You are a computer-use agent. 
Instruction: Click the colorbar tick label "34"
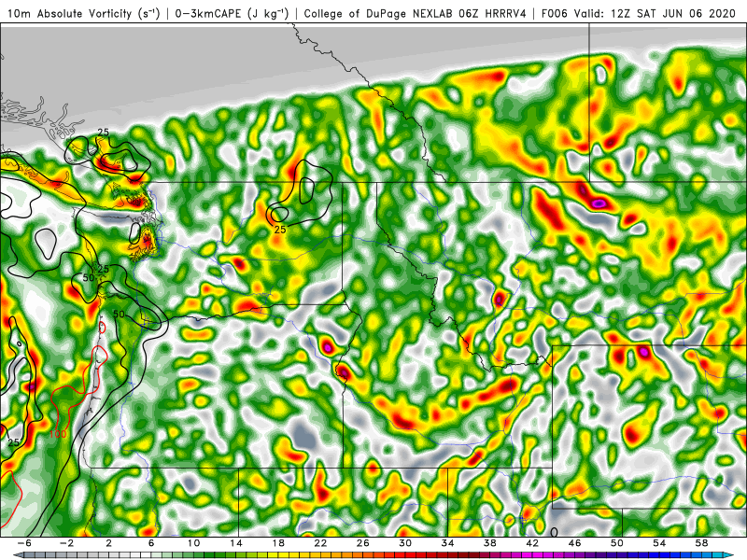pyautogui.click(x=448, y=543)
